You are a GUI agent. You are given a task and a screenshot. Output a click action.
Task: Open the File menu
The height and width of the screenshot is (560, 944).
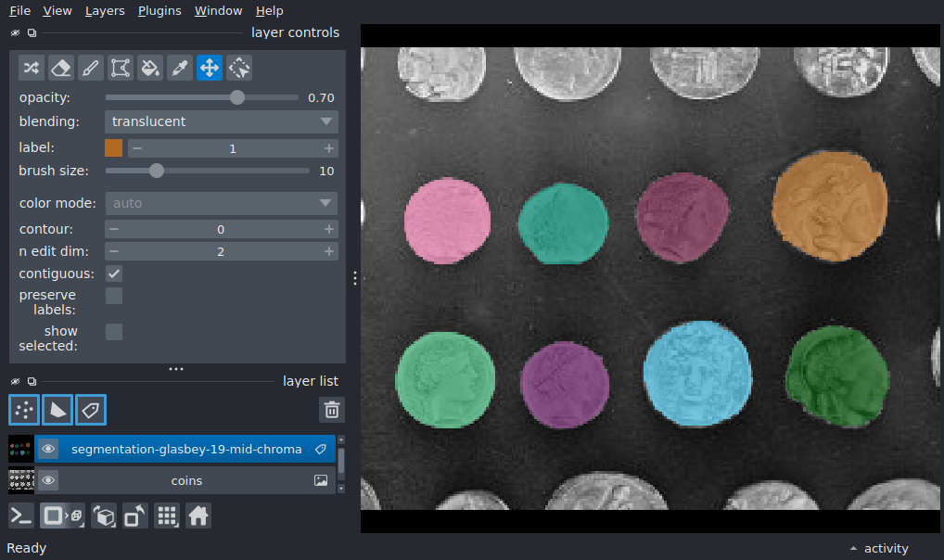(x=19, y=11)
